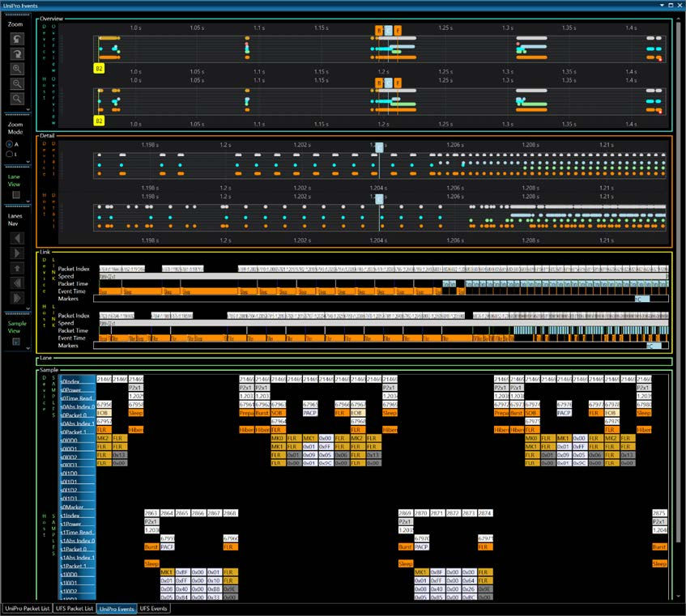
Task: Switch to the UFS Packet List tab
Action: 75,609
